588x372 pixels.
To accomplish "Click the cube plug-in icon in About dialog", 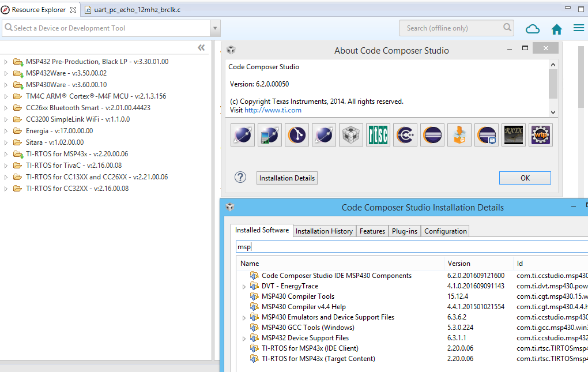I will [351, 135].
